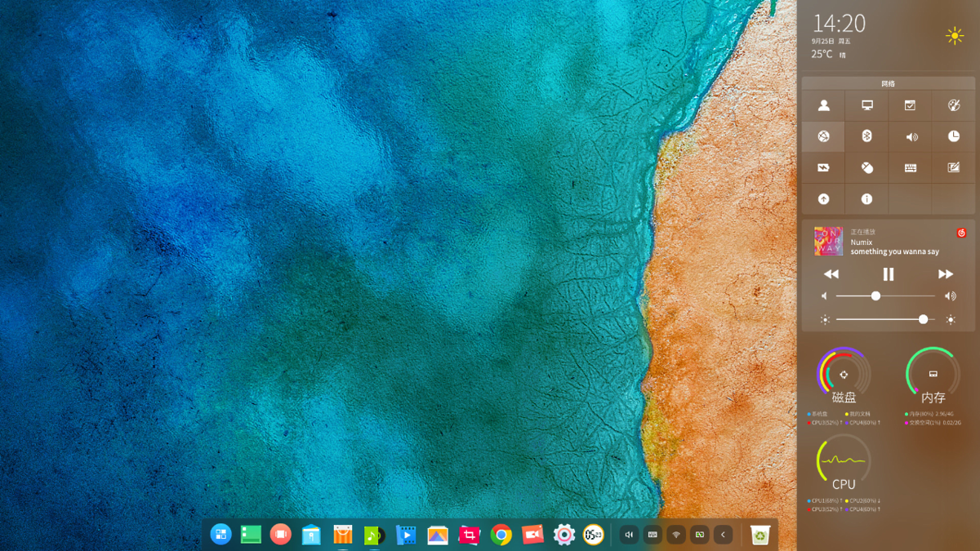Open the Power battery settings icon

click(823, 168)
